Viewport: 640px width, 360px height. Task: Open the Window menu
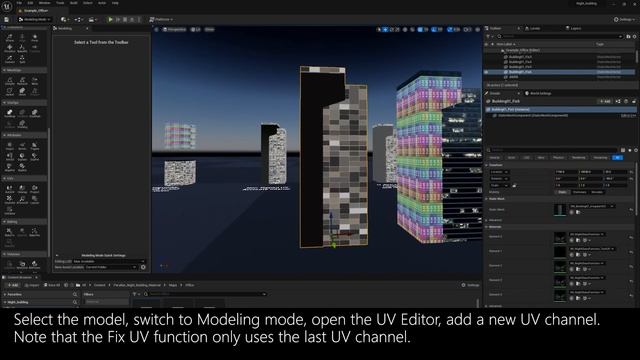44,3
